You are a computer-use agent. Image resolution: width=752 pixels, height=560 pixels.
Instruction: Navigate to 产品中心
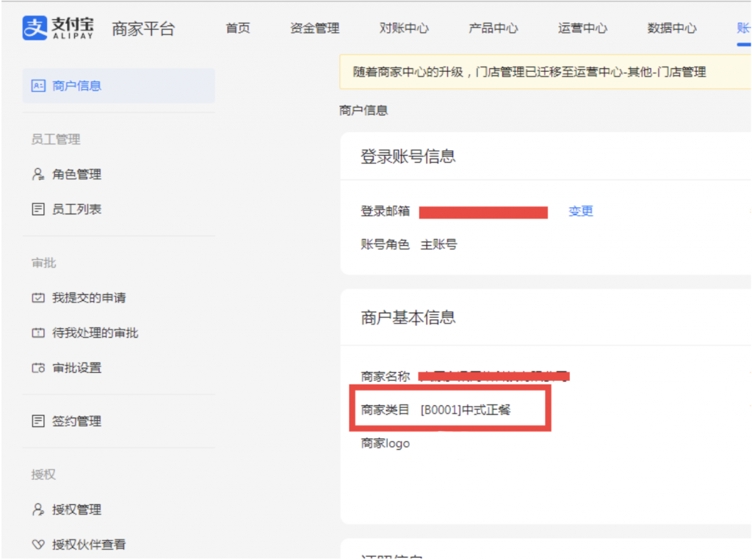point(493,29)
